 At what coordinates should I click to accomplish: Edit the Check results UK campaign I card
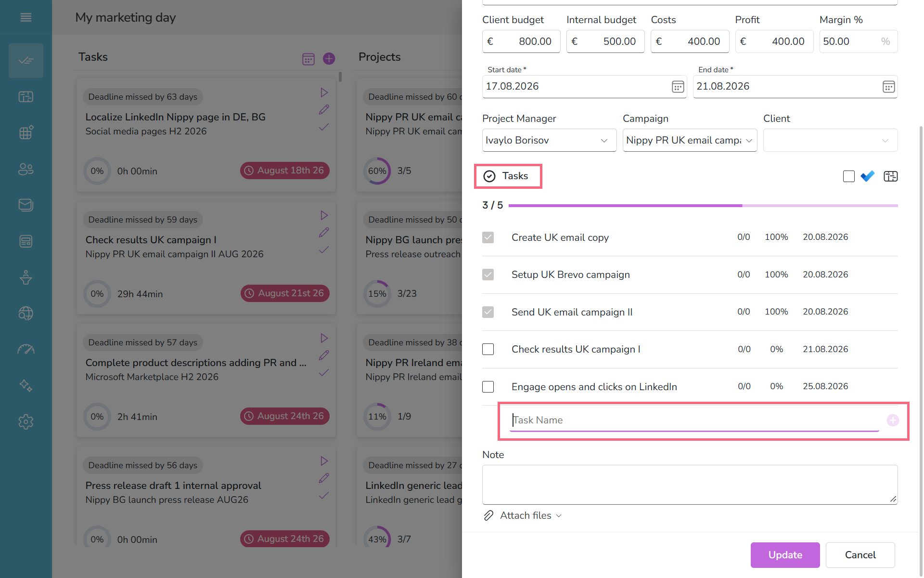click(x=324, y=233)
